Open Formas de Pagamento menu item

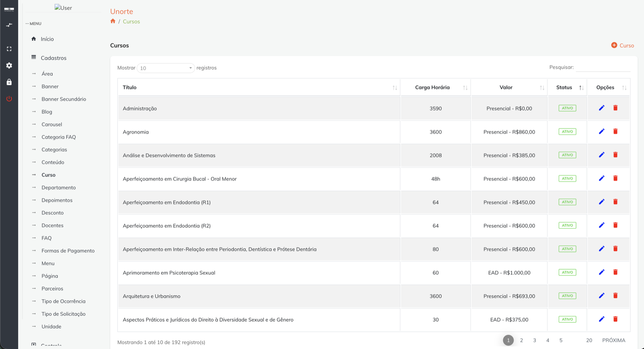[x=68, y=251]
